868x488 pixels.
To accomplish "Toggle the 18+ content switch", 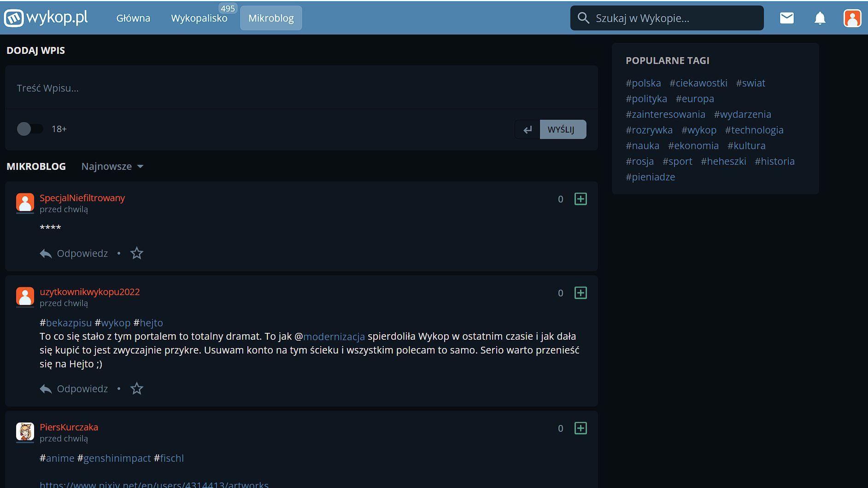I will tap(29, 129).
